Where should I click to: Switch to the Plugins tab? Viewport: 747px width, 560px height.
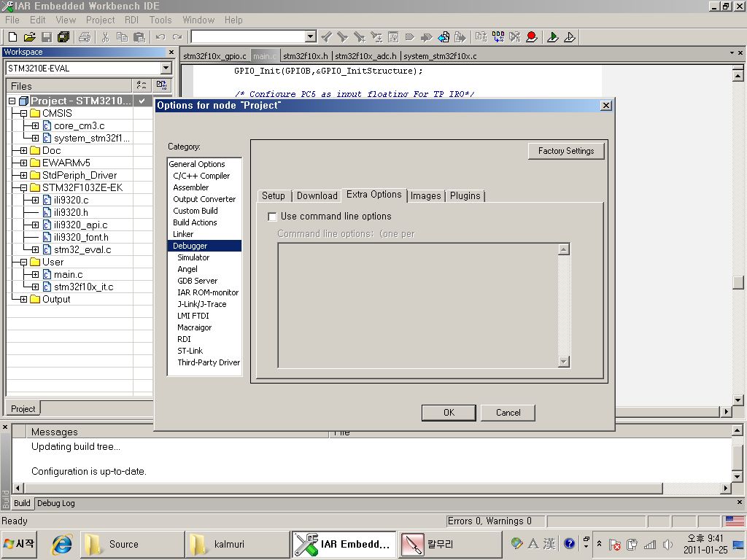[465, 195]
